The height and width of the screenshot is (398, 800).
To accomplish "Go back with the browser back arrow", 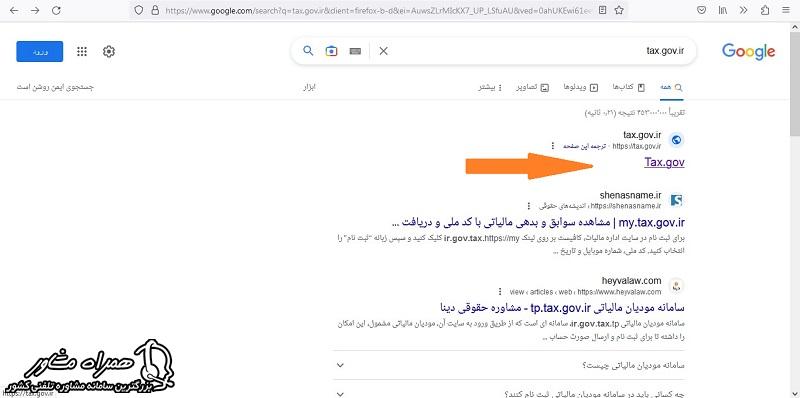I will click(x=14, y=10).
